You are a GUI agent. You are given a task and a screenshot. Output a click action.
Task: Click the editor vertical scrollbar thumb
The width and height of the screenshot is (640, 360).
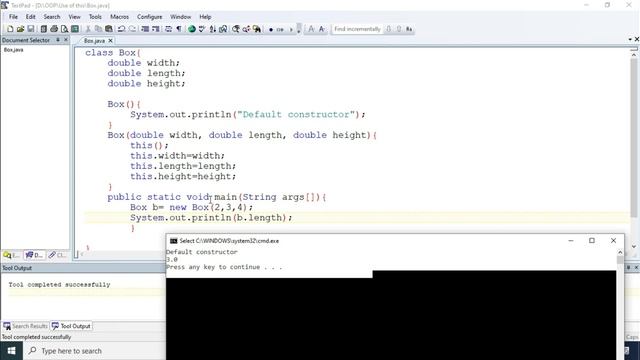pyautogui.click(x=633, y=139)
